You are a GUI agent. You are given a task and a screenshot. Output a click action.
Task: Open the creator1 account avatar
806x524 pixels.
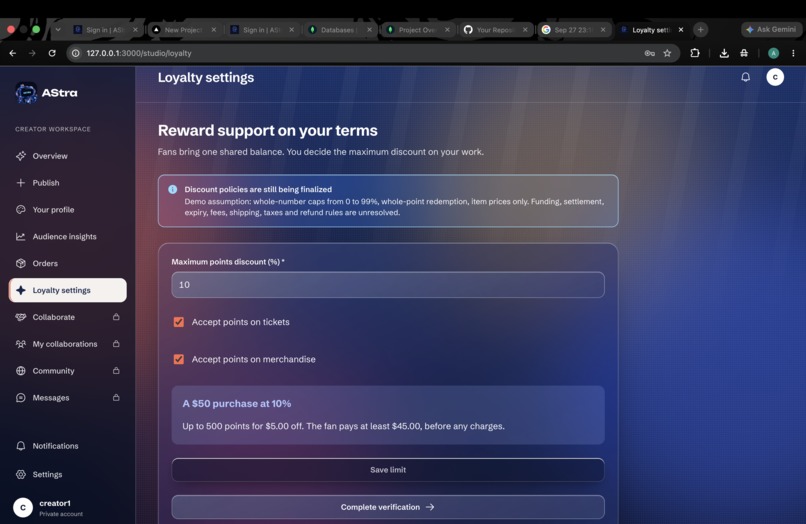click(x=23, y=508)
